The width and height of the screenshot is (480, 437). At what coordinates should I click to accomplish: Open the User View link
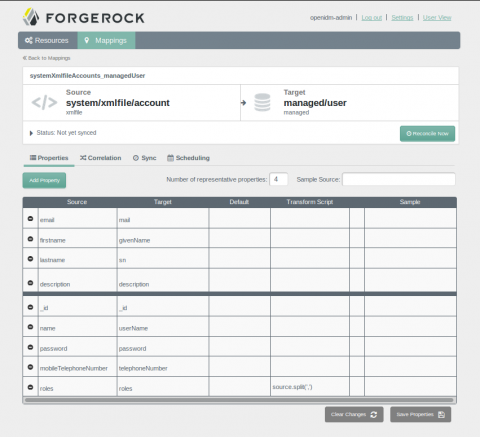[x=437, y=18]
